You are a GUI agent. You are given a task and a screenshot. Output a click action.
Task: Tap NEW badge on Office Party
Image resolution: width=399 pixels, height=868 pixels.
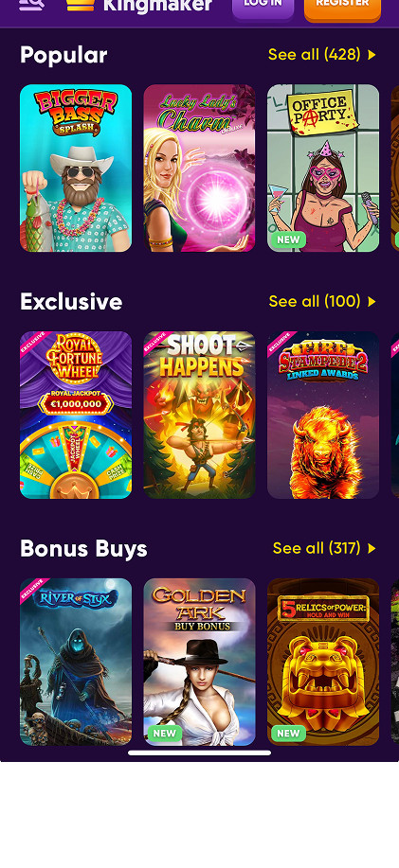click(289, 239)
